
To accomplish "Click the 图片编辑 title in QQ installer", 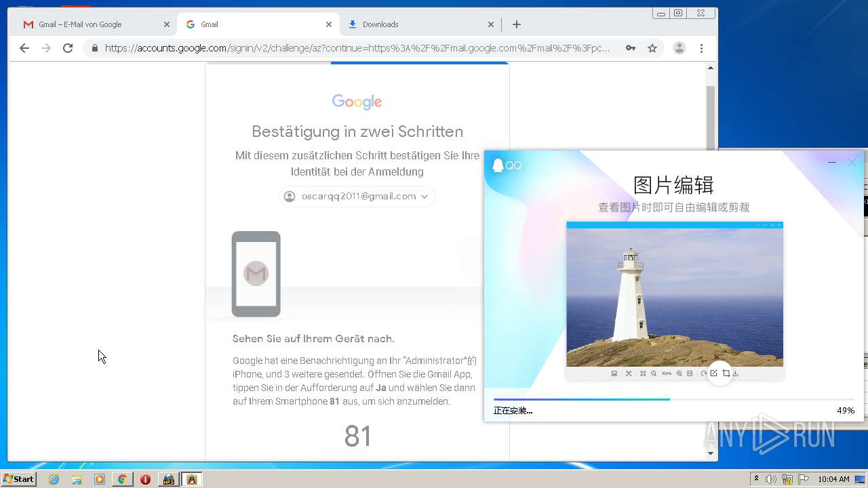I will [x=673, y=185].
